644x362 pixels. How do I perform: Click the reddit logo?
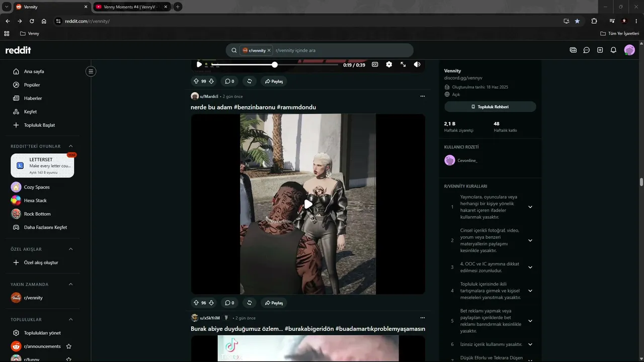[18, 50]
